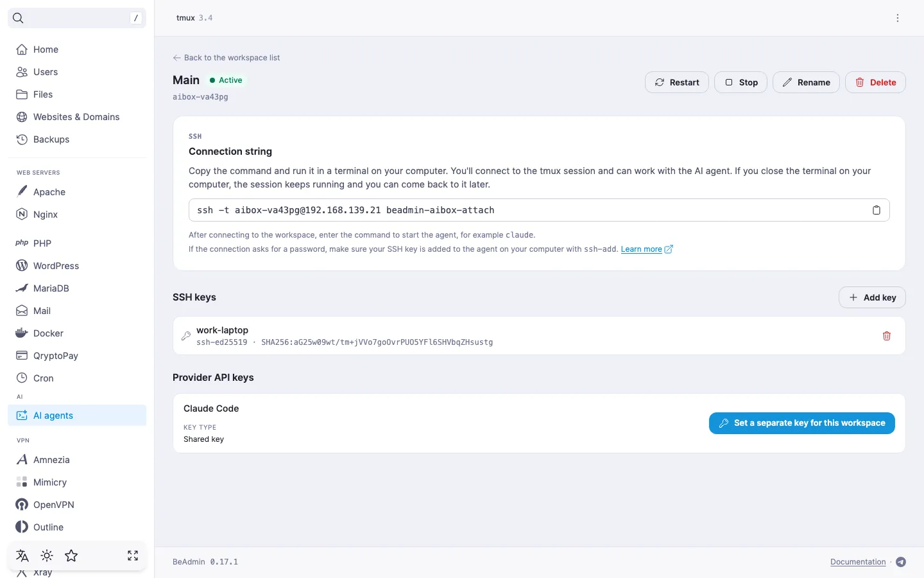Image resolution: width=924 pixels, height=578 pixels.
Task: Open Cron jobs page
Action: point(77,378)
